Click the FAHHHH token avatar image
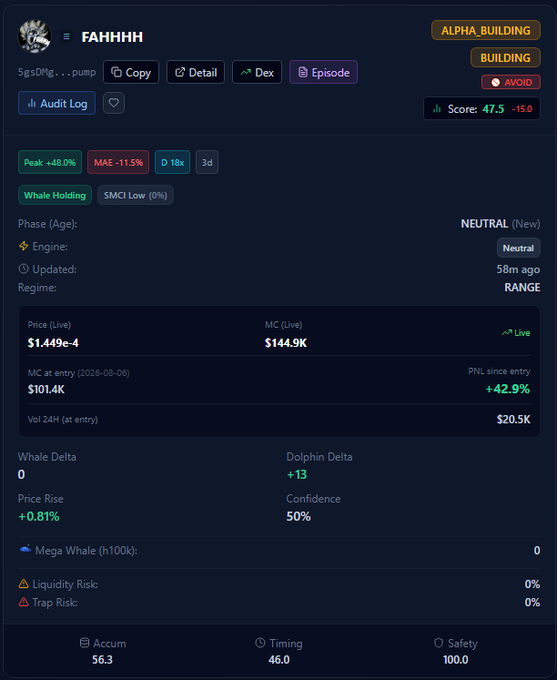The height and width of the screenshot is (680, 557). click(x=34, y=36)
